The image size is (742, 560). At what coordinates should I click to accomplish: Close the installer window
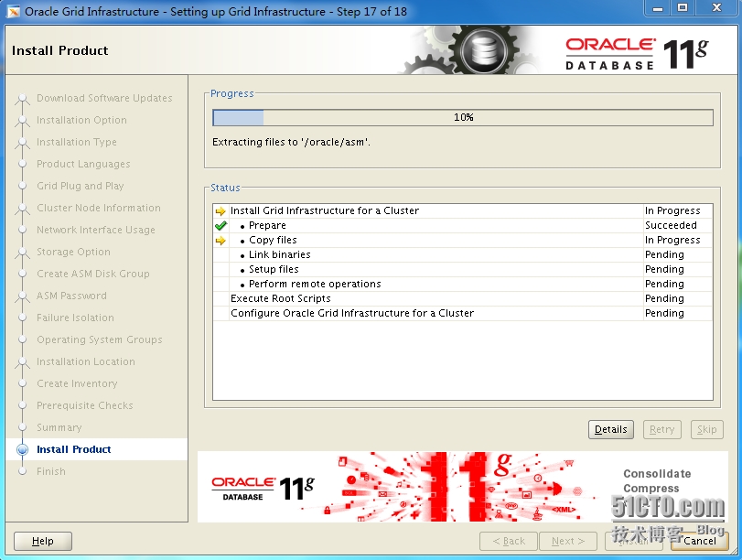716,8
